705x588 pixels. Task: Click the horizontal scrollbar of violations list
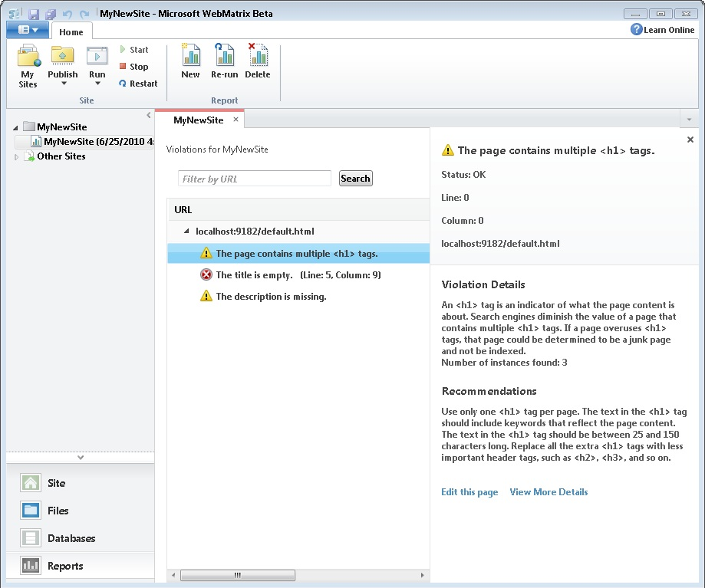tap(298, 575)
